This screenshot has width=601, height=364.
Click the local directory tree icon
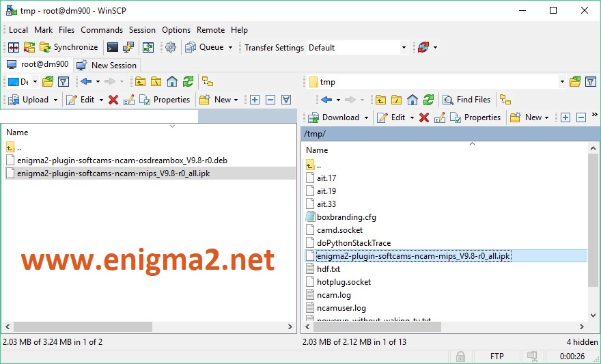coord(208,82)
